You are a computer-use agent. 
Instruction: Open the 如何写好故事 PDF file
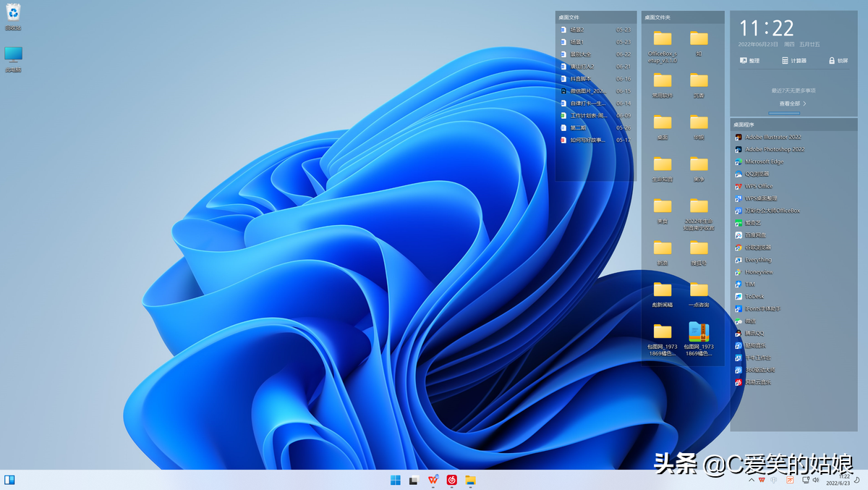(x=596, y=140)
